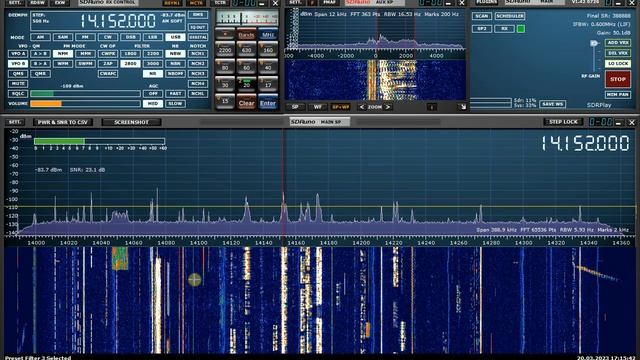640x360 pixels.
Task: Click the S-meter gauge above the keypad
Action: point(247,18)
